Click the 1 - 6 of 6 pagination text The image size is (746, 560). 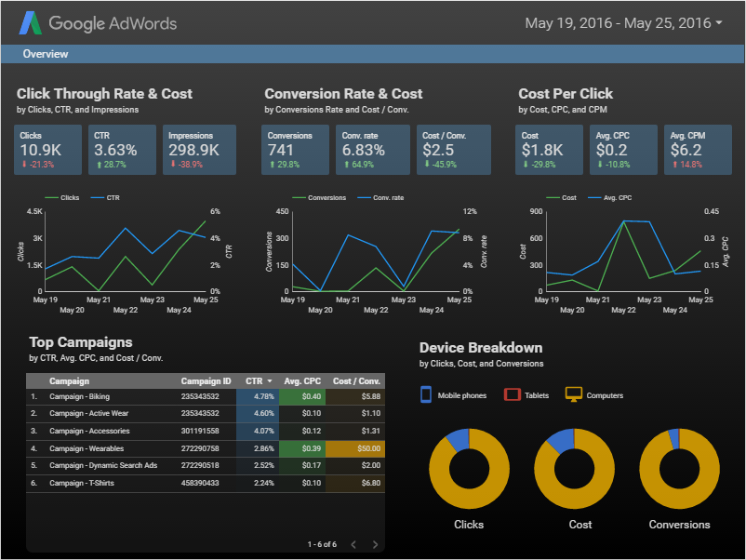(322, 544)
